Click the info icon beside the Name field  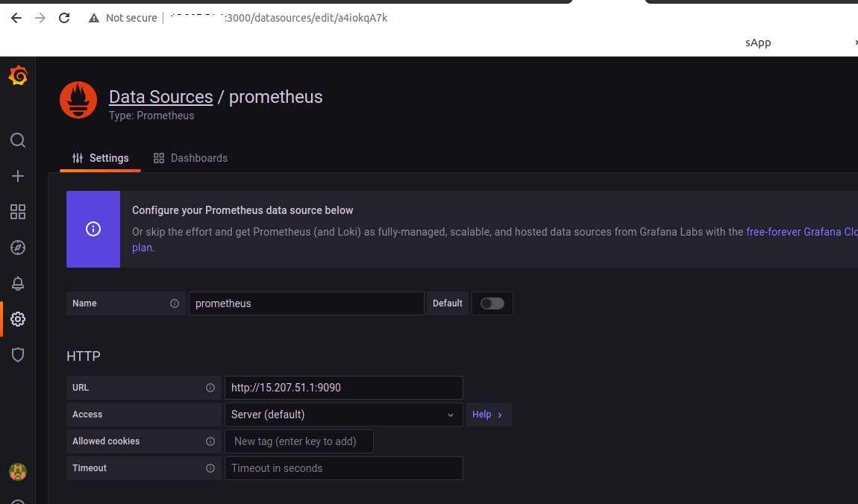coord(175,303)
